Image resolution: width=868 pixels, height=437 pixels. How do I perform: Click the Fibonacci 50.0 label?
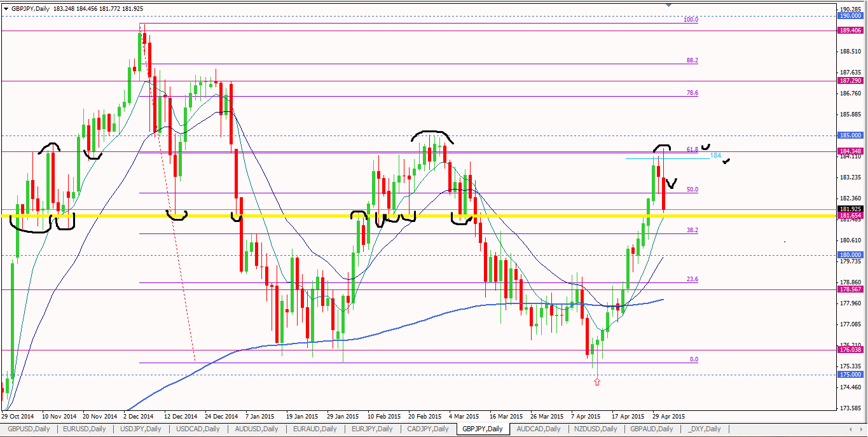tap(692, 190)
